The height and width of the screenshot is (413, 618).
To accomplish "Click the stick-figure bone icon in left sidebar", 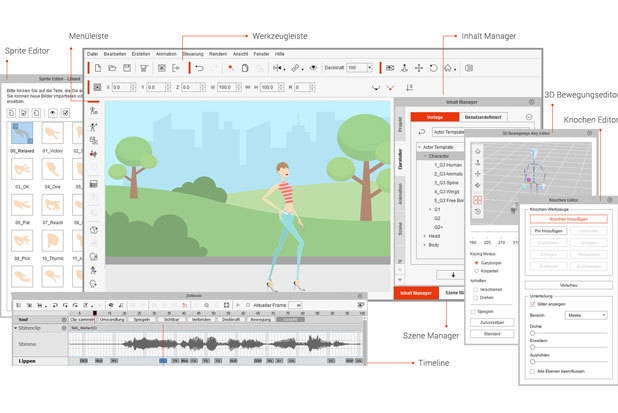I will (94, 127).
